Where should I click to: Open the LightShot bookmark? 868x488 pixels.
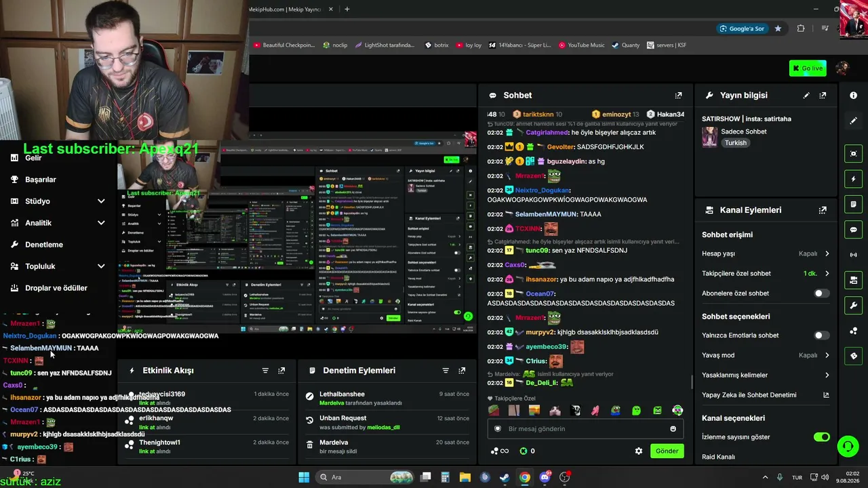(x=384, y=45)
